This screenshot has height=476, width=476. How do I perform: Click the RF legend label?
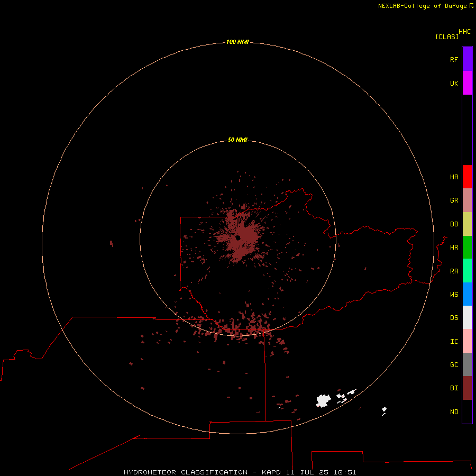pos(454,59)
